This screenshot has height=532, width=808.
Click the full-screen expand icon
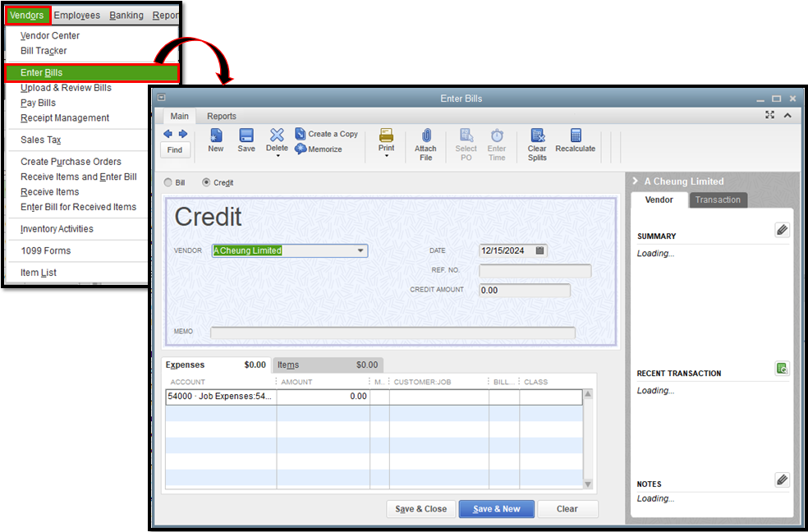point(770,115)
